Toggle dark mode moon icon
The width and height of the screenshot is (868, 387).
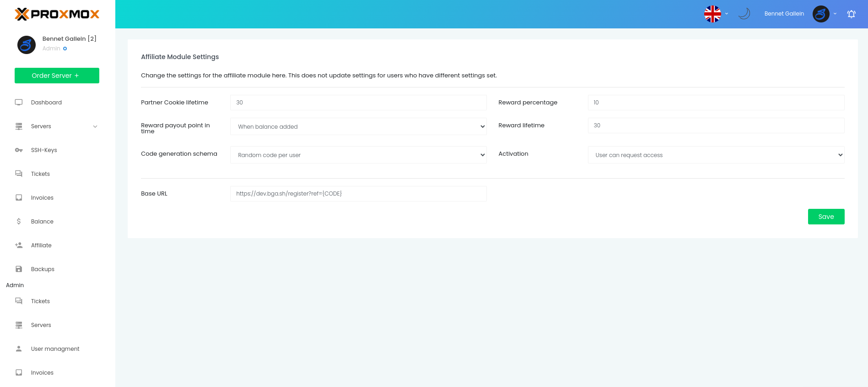(744, 14)
